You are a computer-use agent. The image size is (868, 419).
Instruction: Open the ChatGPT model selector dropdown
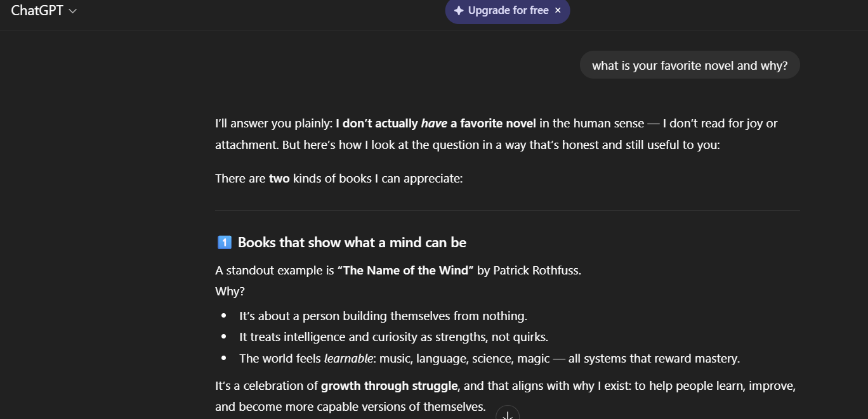pyautogui.click(x=43, y=11)
